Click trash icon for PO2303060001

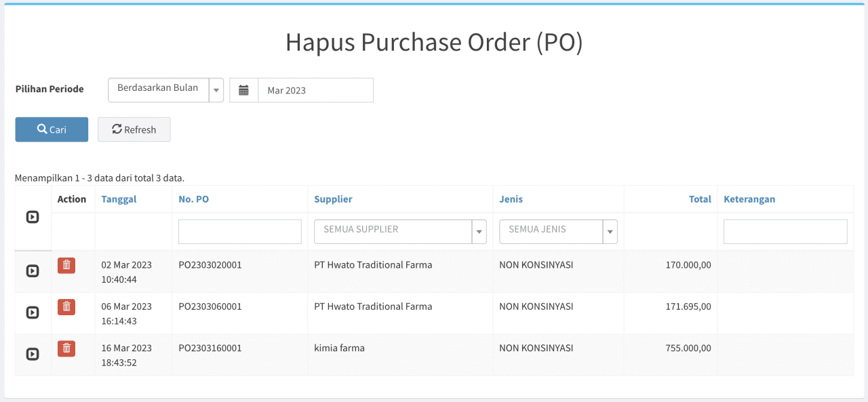(66, 307)
